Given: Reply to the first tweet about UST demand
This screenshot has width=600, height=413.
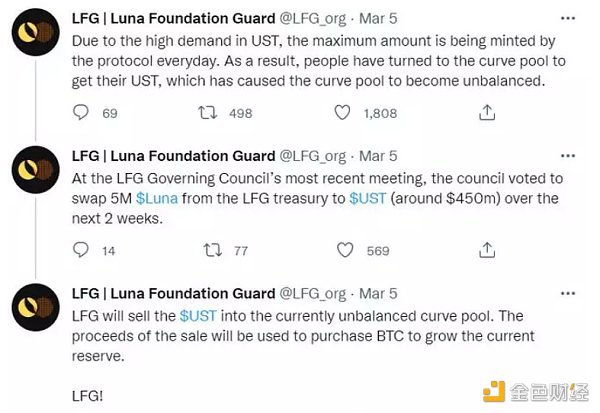Looking at the screenshot, I should coord(81,113).
